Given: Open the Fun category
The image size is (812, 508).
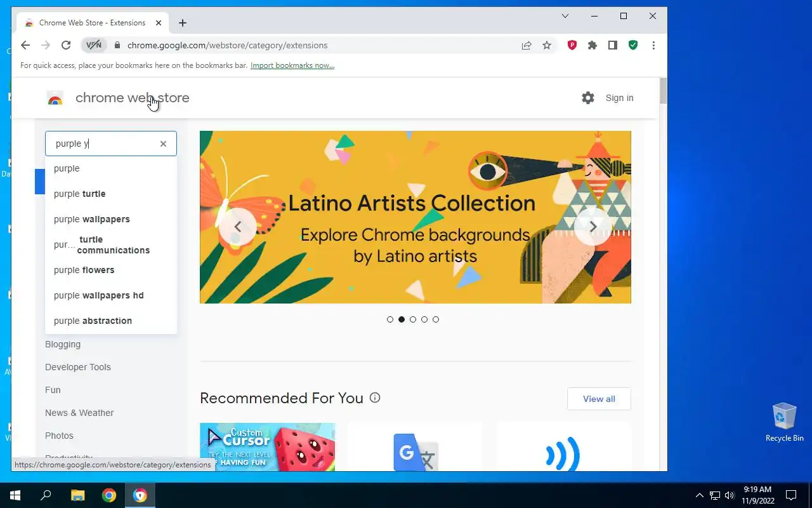Looking at the screenshot, I should point(53,390).
